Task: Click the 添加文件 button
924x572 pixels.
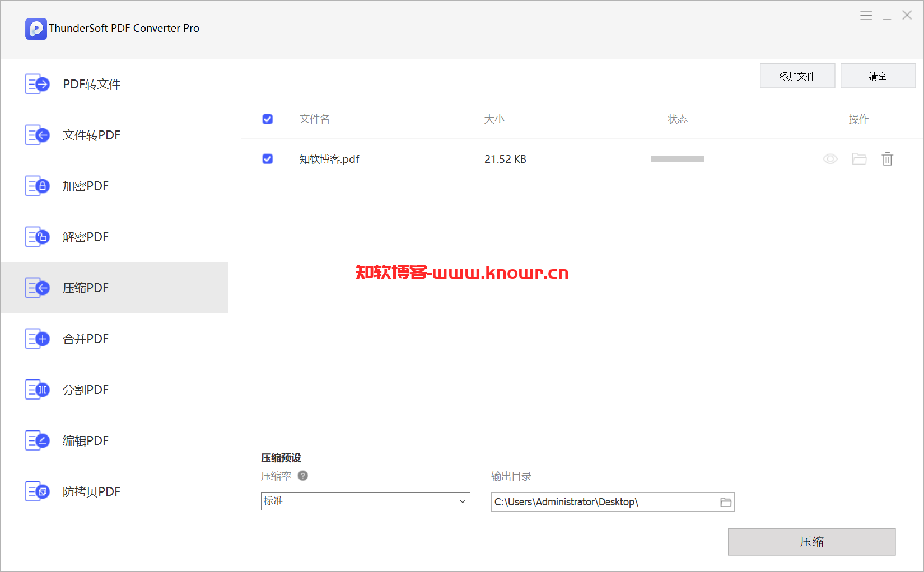Action: point(797,76)
